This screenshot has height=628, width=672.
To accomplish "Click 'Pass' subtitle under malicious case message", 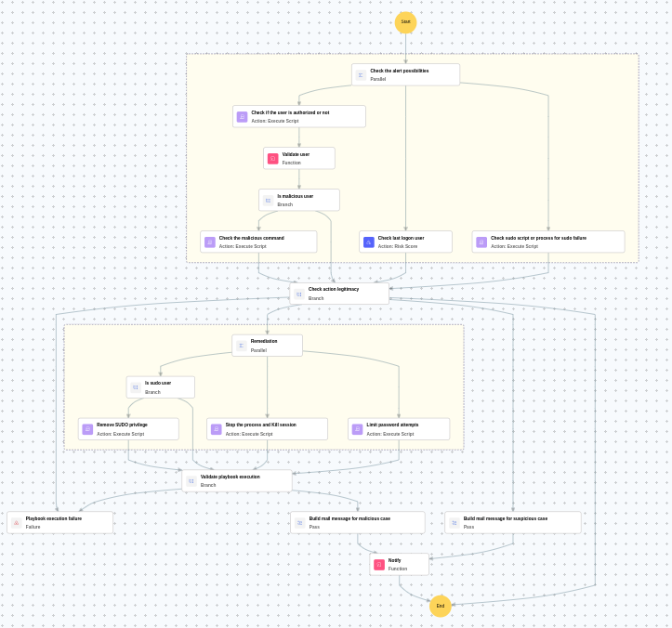I will click(314, 527).
